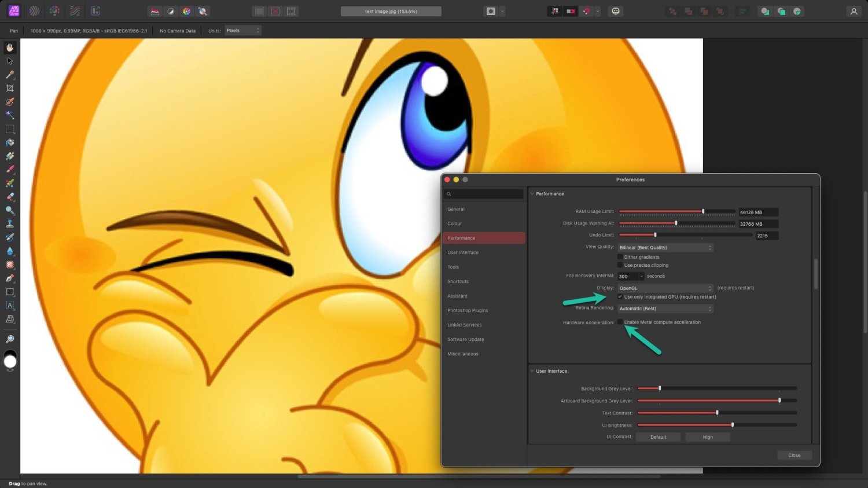868x488 pixels.
Task: Set UI Contrast to Default
Action: pos(659,437)
